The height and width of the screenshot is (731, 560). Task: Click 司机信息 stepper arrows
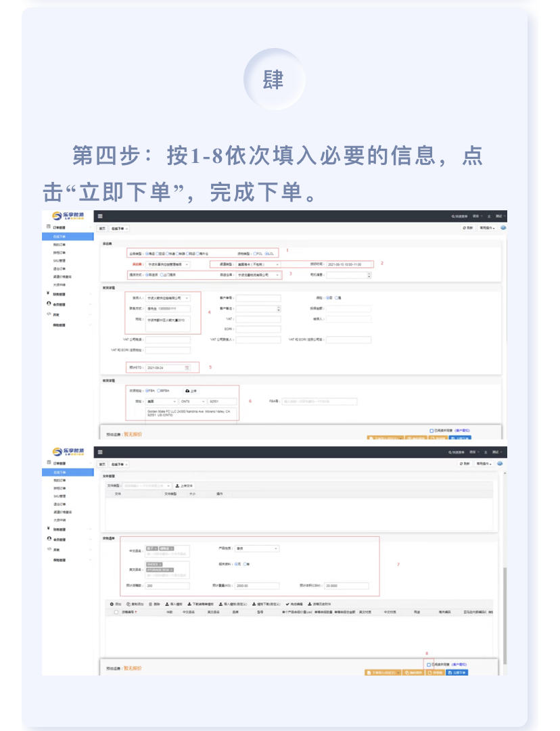click(369, 275)
